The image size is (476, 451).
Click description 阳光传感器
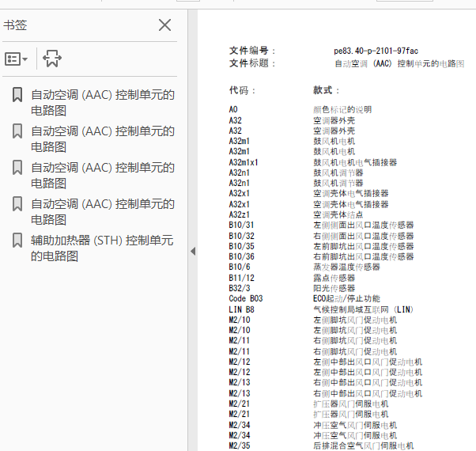pos(334,288)
